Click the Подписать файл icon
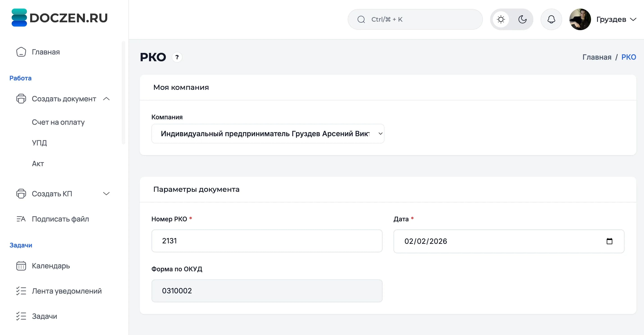Image resolution: width=644 pixels, height=335 pixels. pyautogui.click(x=21, y=219)
